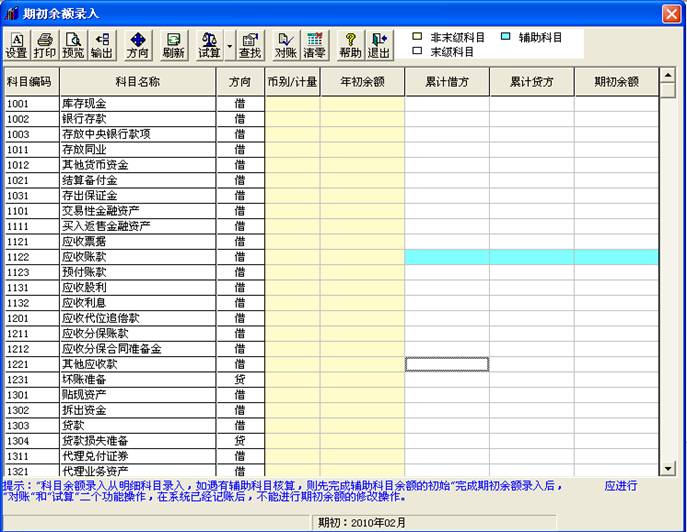687x532 pixels.
Task: Click the 贷 direction of 坏账准备
Action: click(x=240, y=380)
